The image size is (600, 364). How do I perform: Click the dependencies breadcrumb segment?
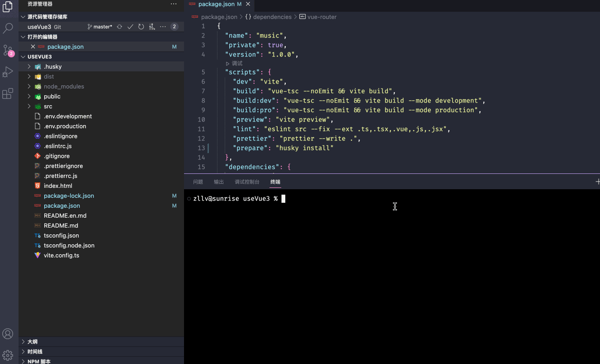[x=269, y=17]
